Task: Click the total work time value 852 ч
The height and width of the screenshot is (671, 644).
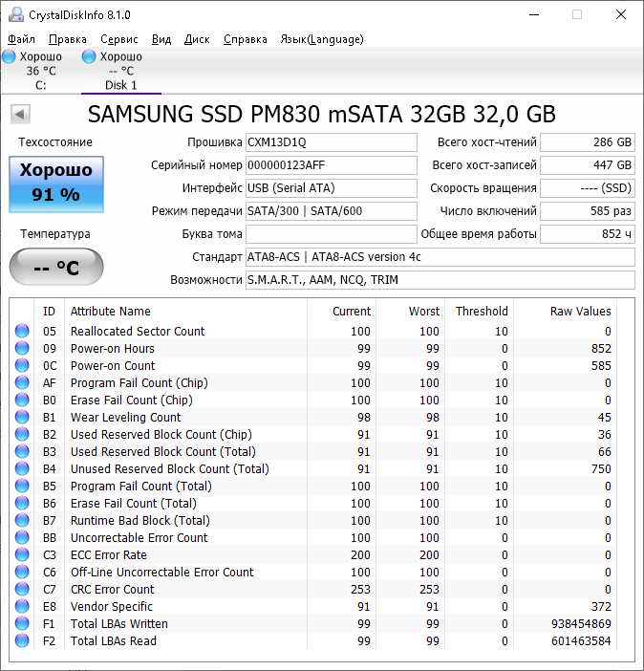Action: (587, 234)
